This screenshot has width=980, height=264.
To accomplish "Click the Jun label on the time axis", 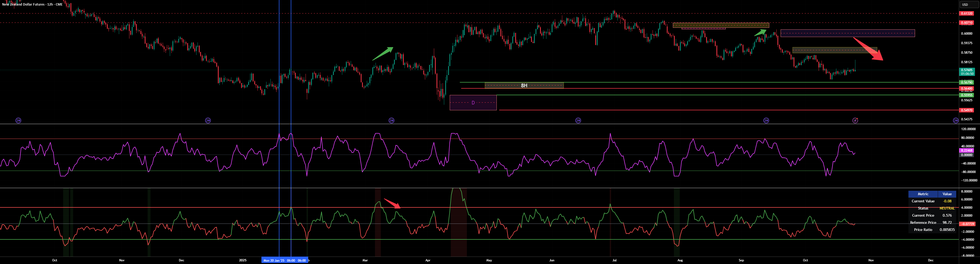I will 552,261.
